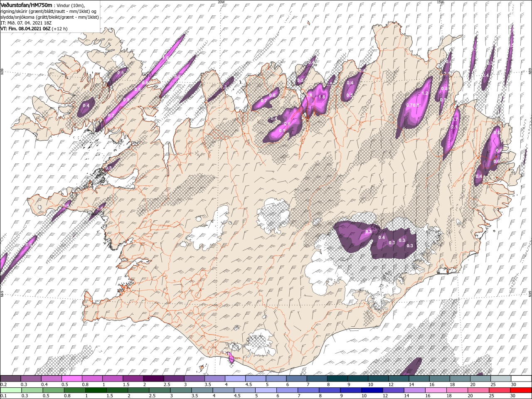
Task: Pick the grey-green 3 rain legend swatch
Action: pyautogui.click(x=181, y=390)
